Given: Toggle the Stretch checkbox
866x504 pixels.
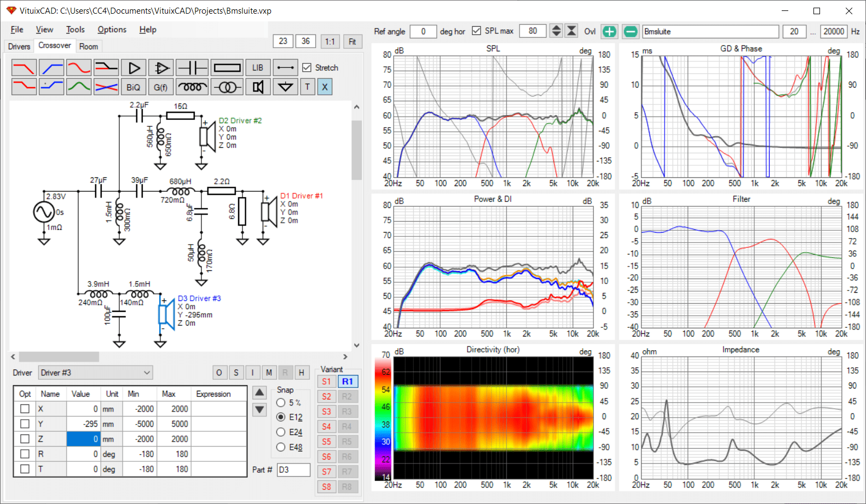Looking at the screenshot, I should [x=307, y=68].
